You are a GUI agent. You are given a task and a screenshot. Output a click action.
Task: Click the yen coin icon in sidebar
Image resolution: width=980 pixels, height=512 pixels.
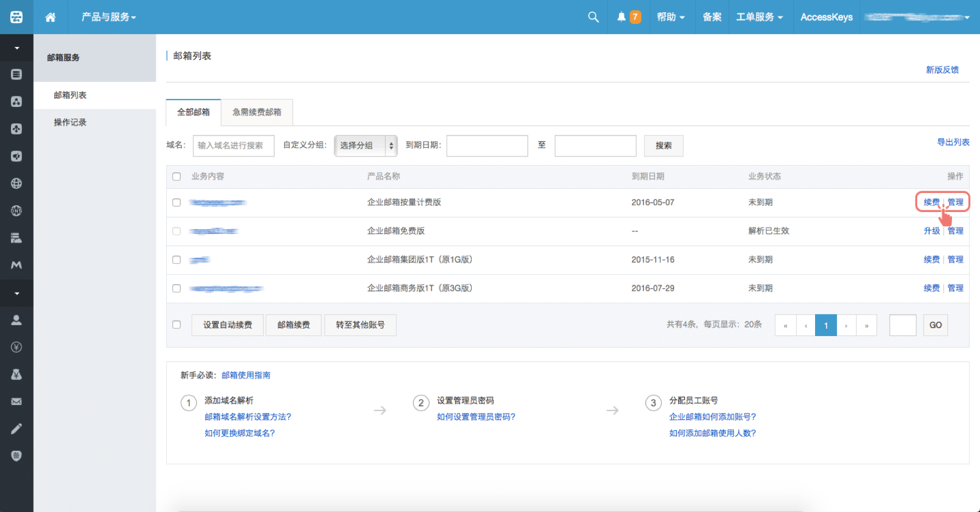[x=16, y=347]
